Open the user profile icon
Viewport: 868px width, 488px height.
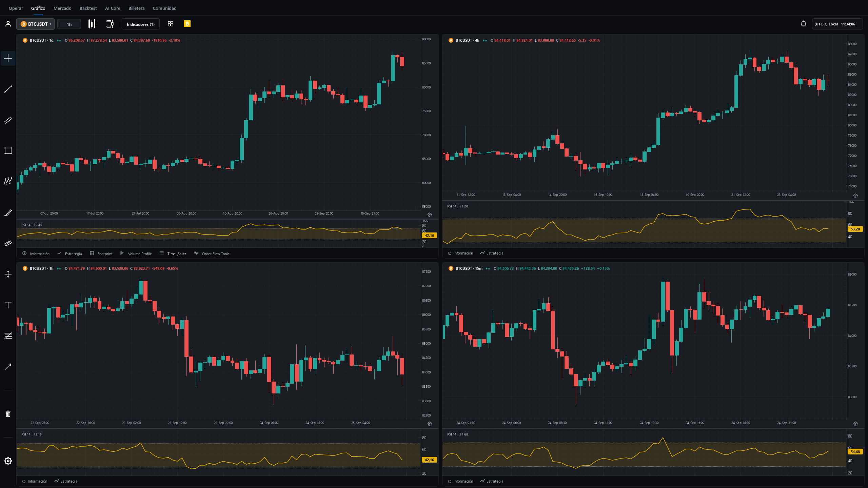click(8, 24)
